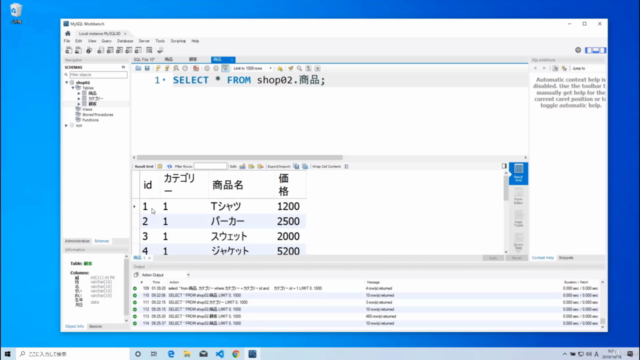
Task: Click the gear settings icon at top right
Action: coord(578,50)
